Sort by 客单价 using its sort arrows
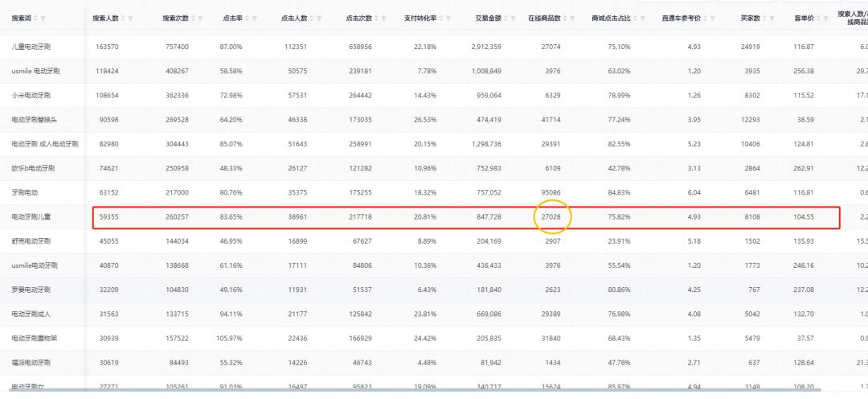 (x=817, y=19)
